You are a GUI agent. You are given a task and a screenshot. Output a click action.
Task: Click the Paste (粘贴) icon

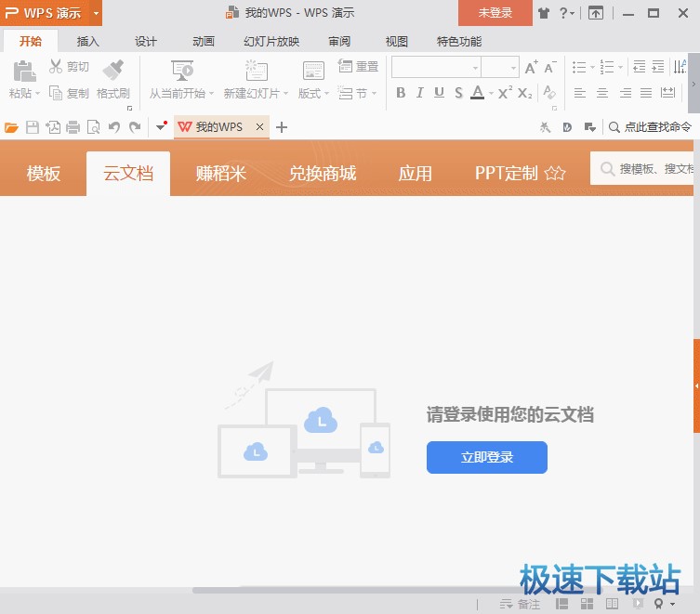point(24,70)
